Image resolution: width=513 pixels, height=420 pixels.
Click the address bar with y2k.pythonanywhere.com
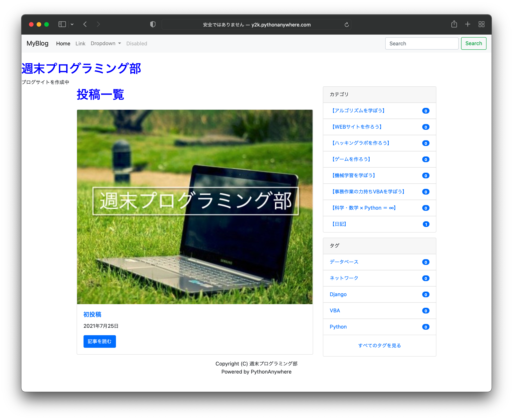point(256,24)
